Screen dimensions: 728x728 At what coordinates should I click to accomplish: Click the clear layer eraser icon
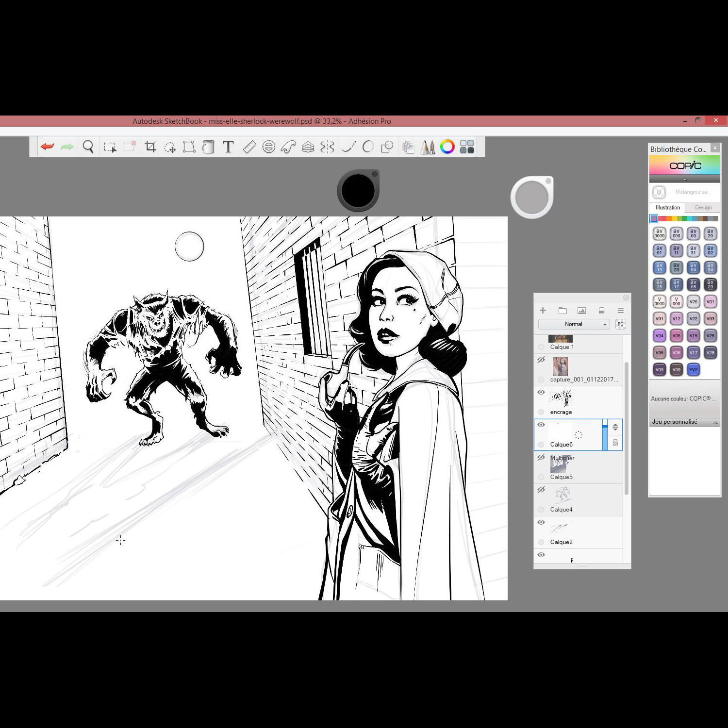(x=601, y=311)
